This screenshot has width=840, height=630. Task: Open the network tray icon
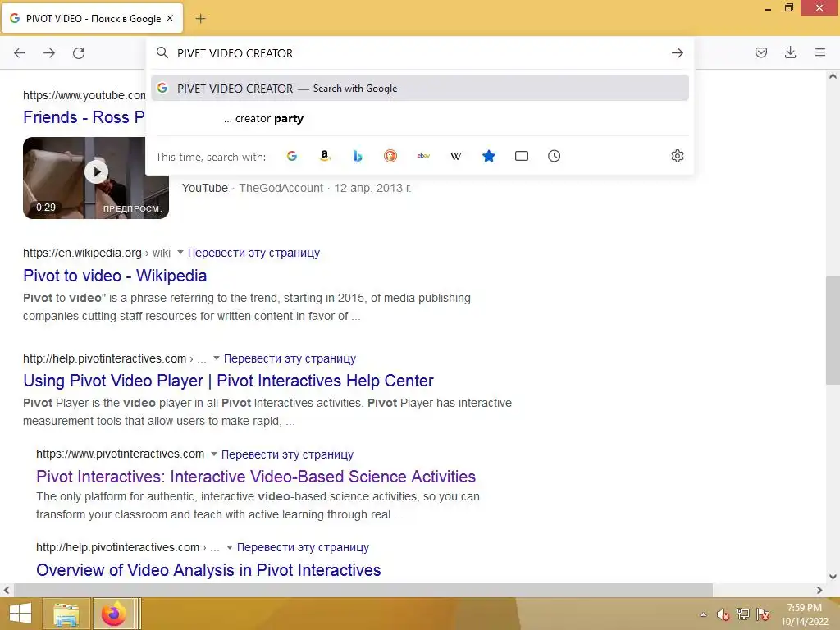(743, 614)
